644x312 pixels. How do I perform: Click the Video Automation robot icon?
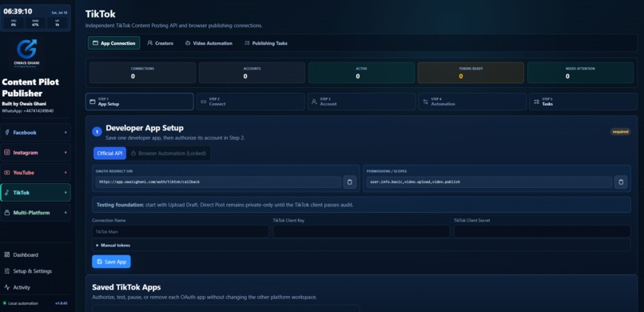click(188, 42)
